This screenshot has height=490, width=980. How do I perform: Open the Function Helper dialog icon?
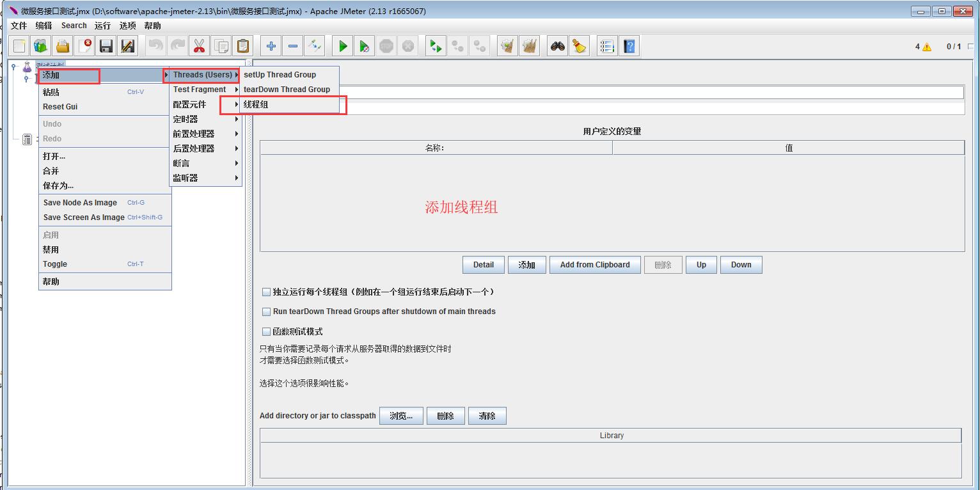point(608,46)
